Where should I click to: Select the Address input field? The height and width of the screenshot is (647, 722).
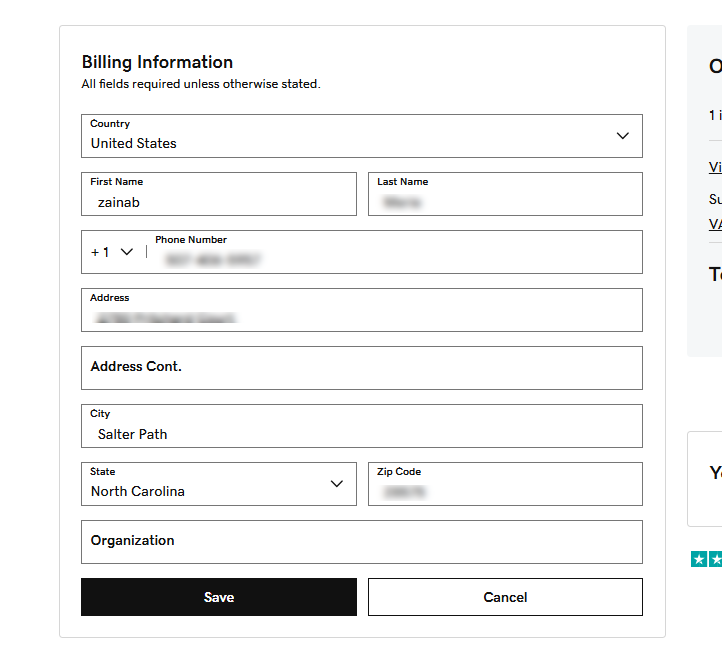coord(361,317)
